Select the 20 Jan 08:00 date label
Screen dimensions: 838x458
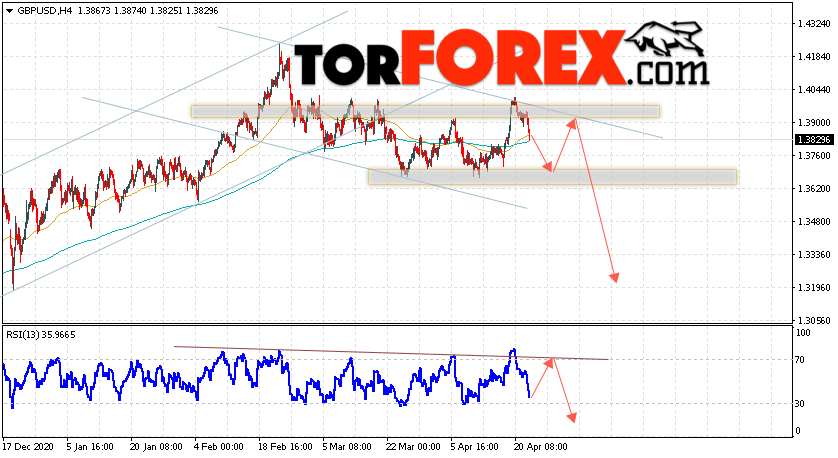[156, 447]
